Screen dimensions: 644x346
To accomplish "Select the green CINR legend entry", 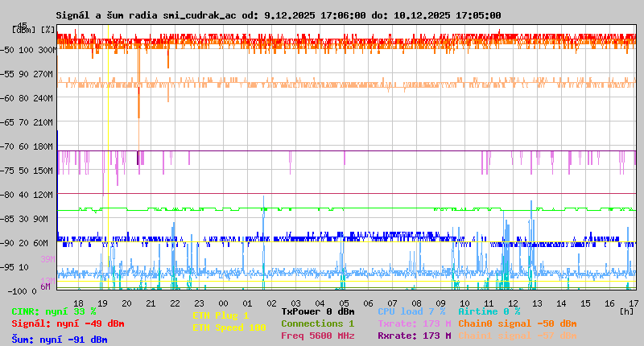I will click(54, 311).
